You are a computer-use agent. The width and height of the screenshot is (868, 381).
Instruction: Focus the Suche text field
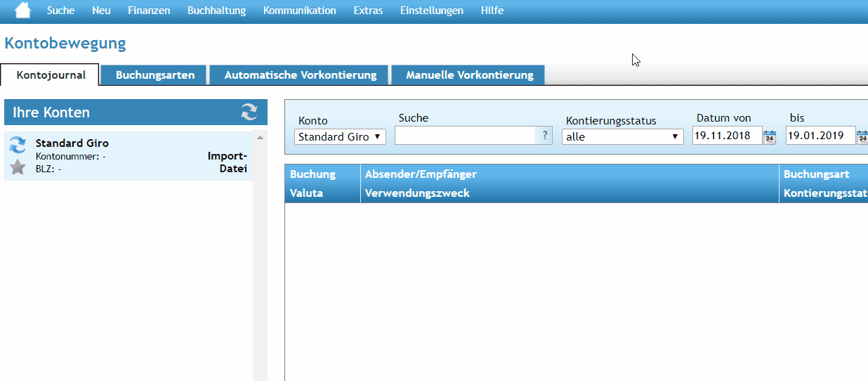pos(465,136)
